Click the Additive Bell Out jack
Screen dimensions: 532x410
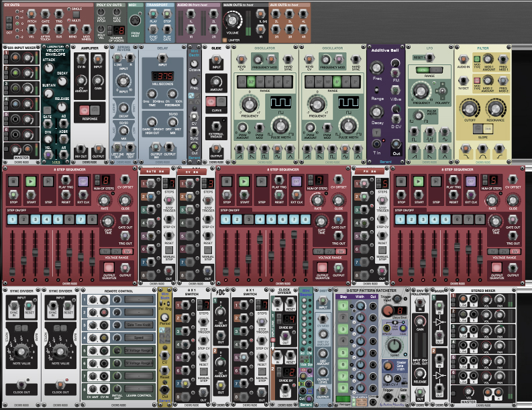pyautogui.click(x=396, y=144)
